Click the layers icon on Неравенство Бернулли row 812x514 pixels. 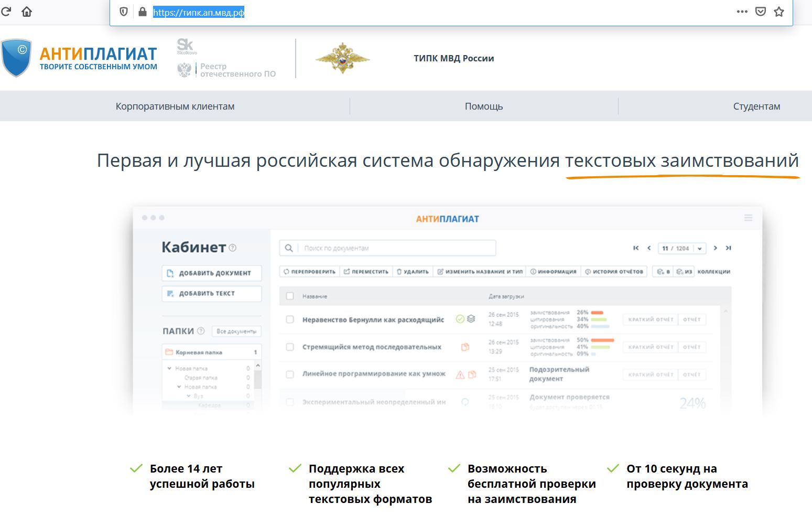pos(471,319)
